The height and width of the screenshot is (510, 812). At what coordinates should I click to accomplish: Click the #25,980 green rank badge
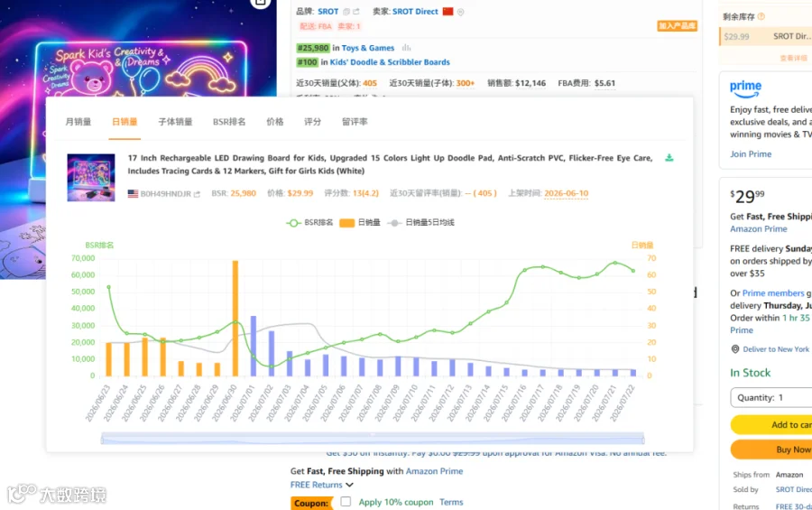313,48
